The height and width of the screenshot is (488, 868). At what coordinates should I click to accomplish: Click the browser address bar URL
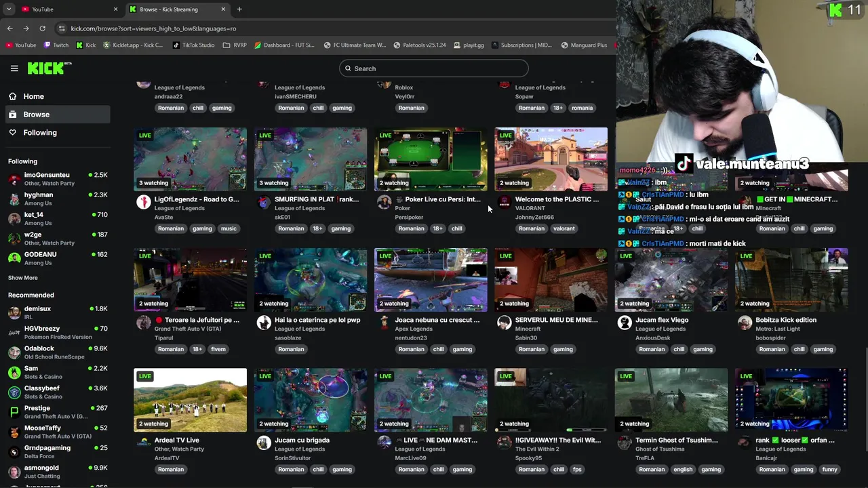154,28
